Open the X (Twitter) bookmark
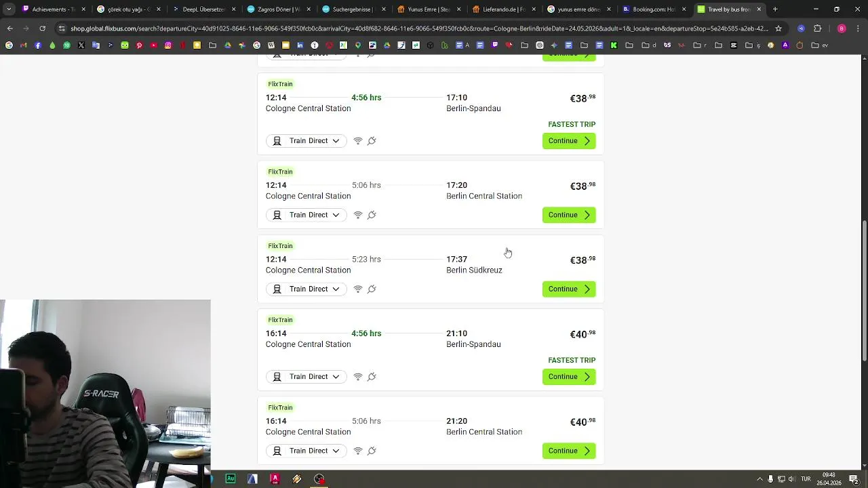Image resolution: width=868 pixels, height=488 pixels. pos(81,45)
